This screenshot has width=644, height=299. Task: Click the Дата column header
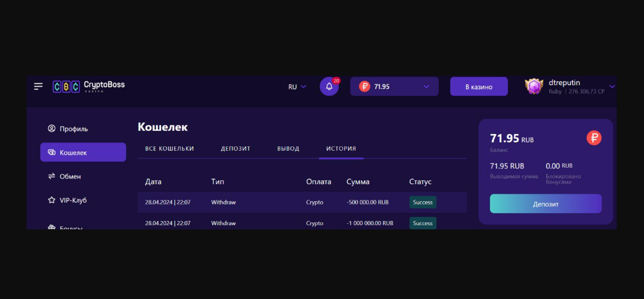pos(153,182)
